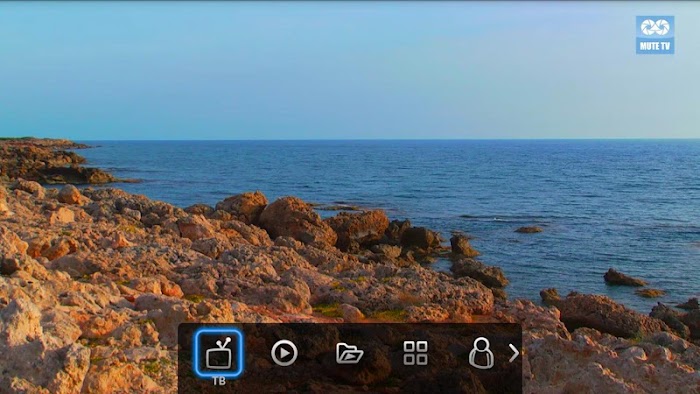Click the film reel symbol above MUTE TV
This screenshot has width=700, height=394.
pyautogui.click(x=655, y=28)
